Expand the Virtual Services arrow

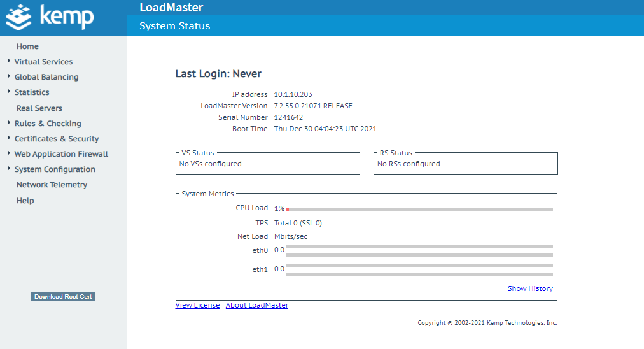[9, 61]
